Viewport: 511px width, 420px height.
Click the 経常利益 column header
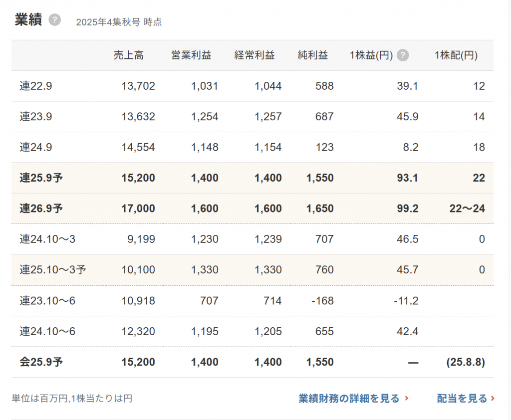coord(255,55)
